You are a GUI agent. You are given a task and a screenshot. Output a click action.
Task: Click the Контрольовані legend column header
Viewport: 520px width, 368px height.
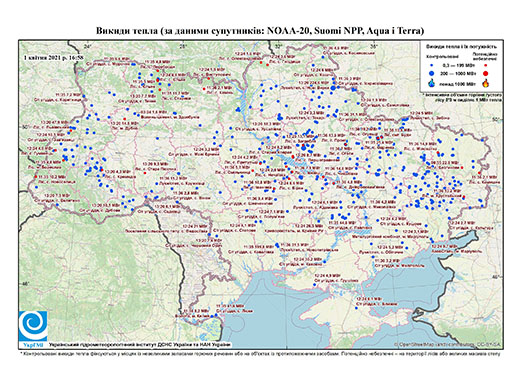click(x=441, y=56)
